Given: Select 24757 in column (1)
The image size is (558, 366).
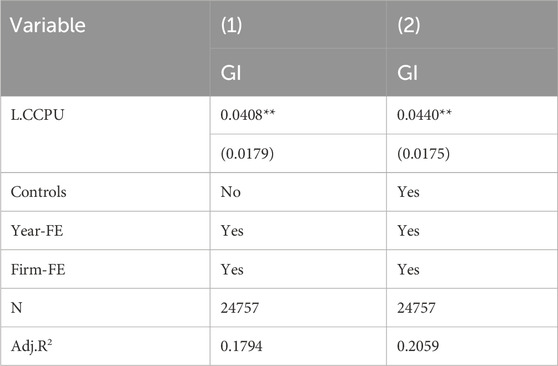Looking at the screenshot, I should click(239, 308).
